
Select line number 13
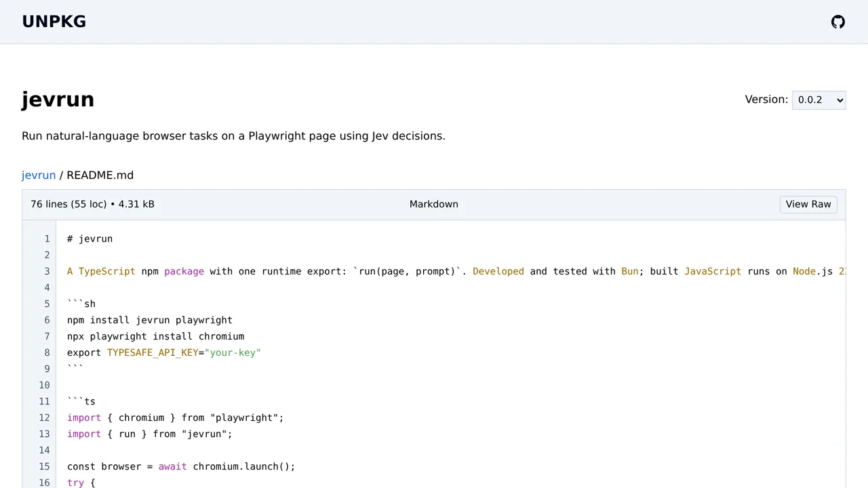click(45, 434)
